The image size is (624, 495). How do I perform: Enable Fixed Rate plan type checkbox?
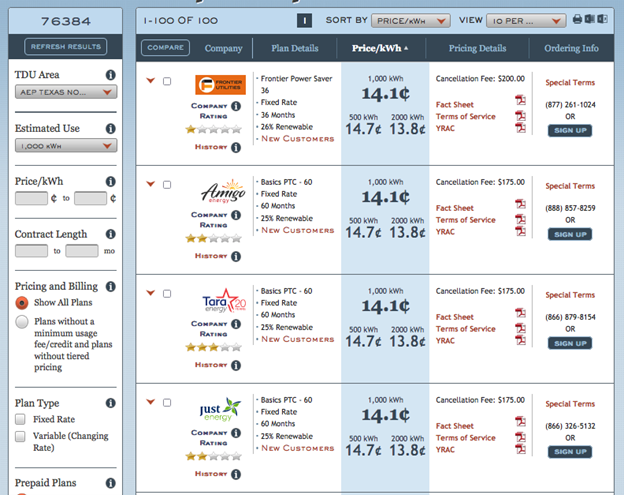[x=20, y=419]
